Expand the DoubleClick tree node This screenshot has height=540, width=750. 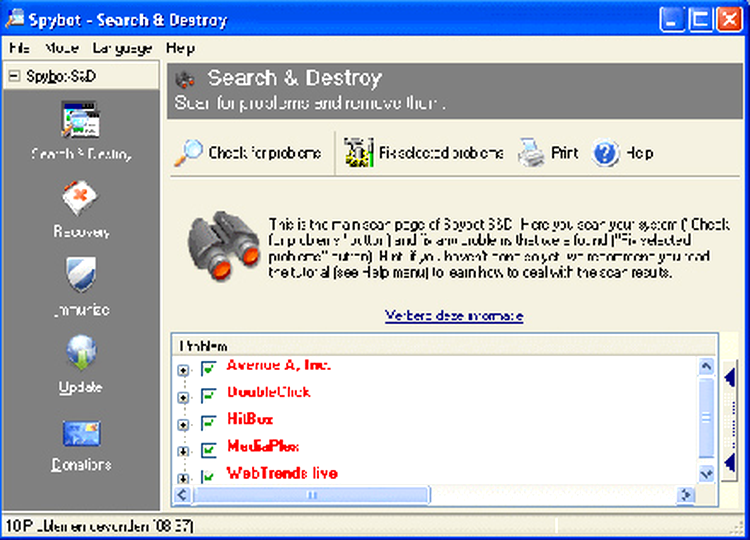[x=183, y=397]
